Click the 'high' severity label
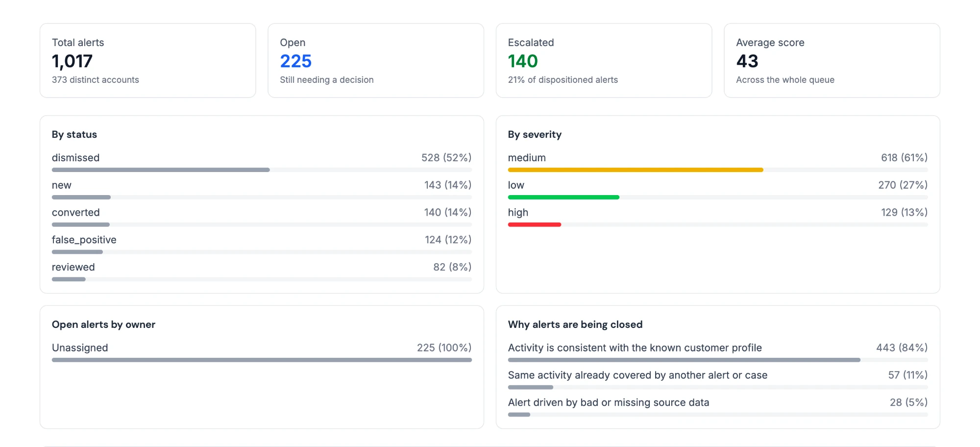The height and width of the screenshot is (447, 980). point(518,213)
